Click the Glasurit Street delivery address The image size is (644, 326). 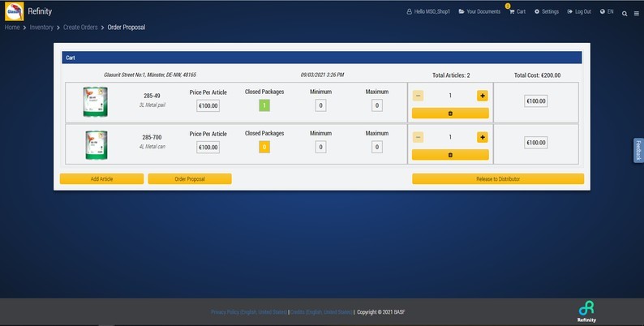click(x=150, y=75)
